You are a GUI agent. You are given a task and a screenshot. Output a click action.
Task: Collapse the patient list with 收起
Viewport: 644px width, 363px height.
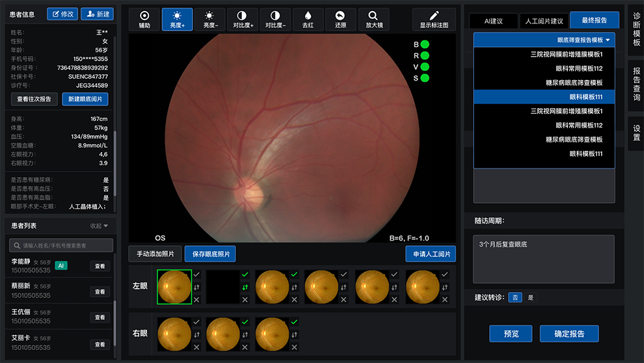coord(99,226)
